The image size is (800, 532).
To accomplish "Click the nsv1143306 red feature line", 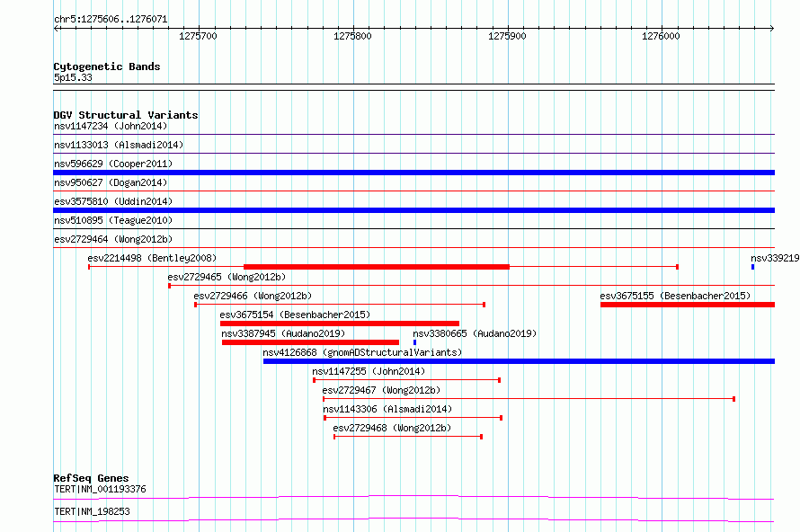I will point(413,418).
